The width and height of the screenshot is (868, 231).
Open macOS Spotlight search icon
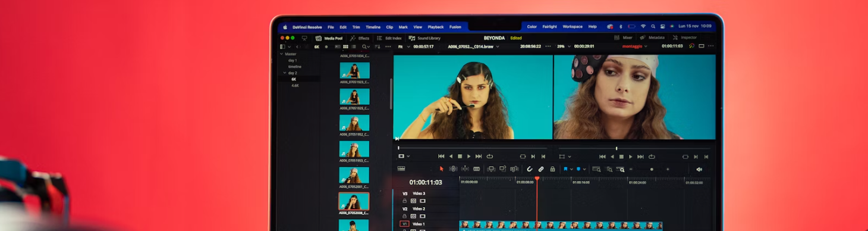(653, 27)
